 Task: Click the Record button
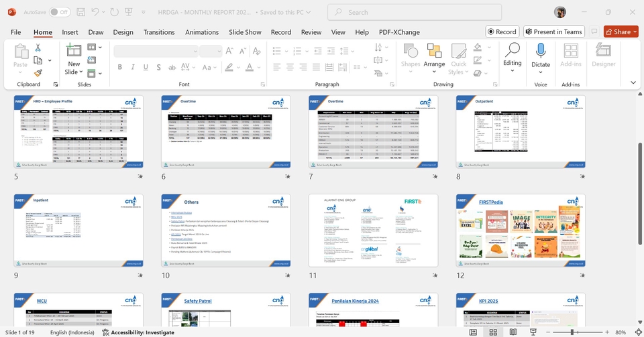[502, 31]
